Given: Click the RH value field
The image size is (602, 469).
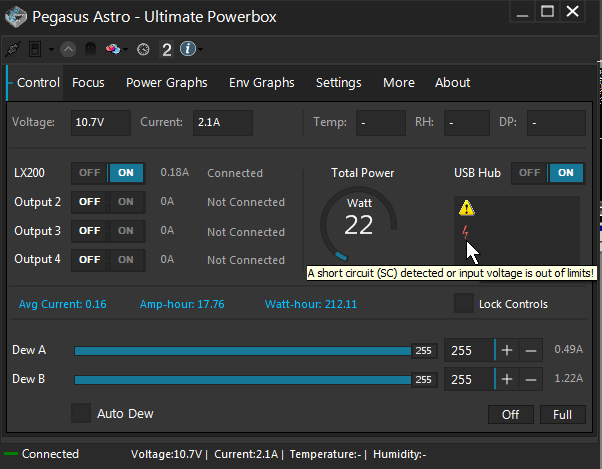Looking at the screenshot, I should tap(467, 122).
